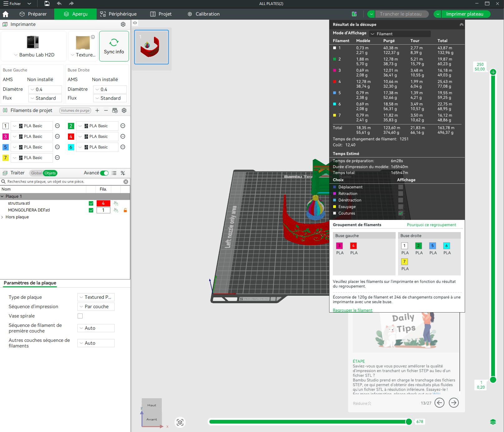
Task: Select the Aperçu tab
Action: pos(75,14)
